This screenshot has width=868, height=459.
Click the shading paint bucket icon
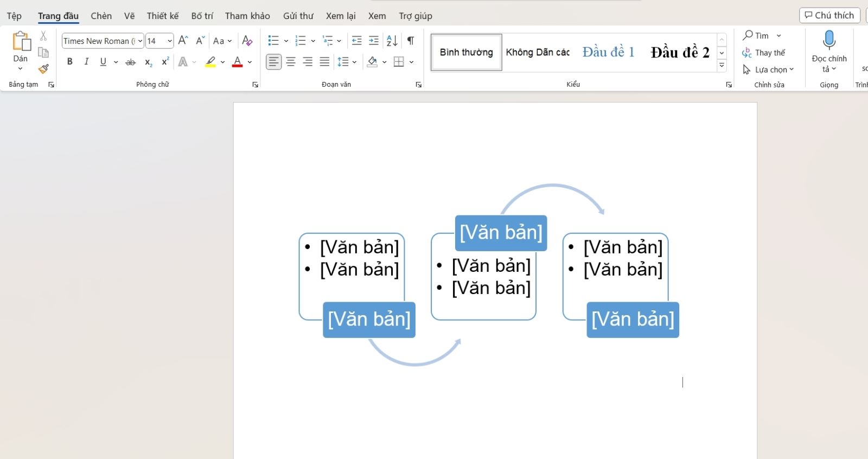point(372,62)
